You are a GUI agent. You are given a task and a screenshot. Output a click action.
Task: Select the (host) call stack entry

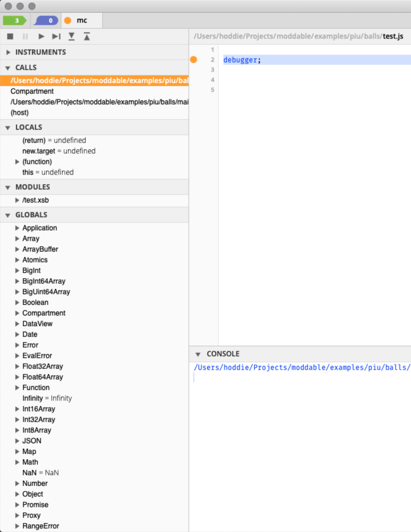[20, 113]
